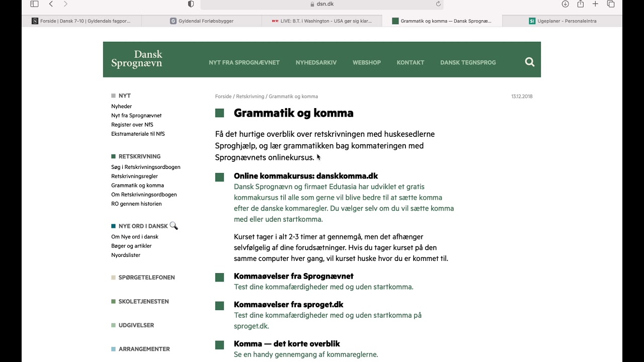The width and height of the screenshot is (644, 362).
Task: Open the site search magnifier icon
Action: click(529, 62)
